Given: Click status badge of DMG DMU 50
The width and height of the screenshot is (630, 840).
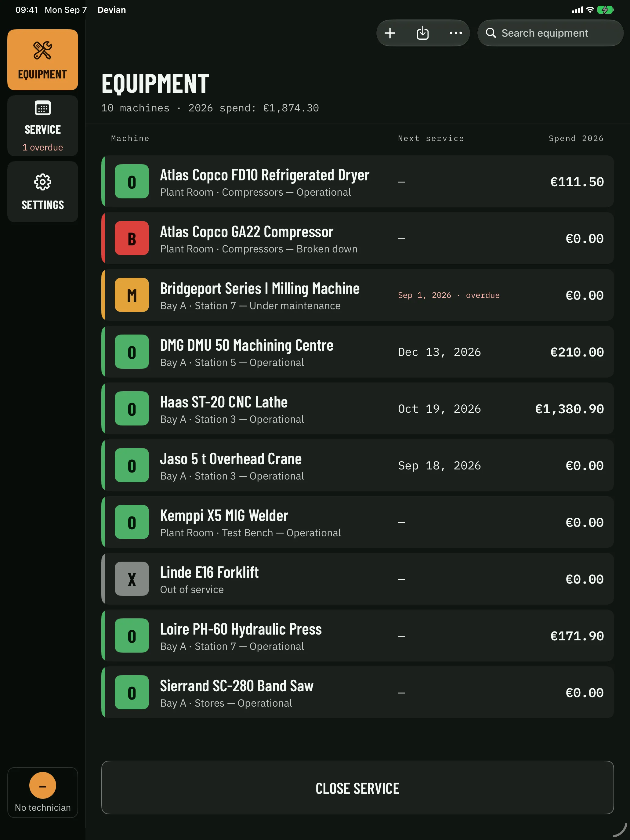Looking at the screenshot, I should (132, 352).
